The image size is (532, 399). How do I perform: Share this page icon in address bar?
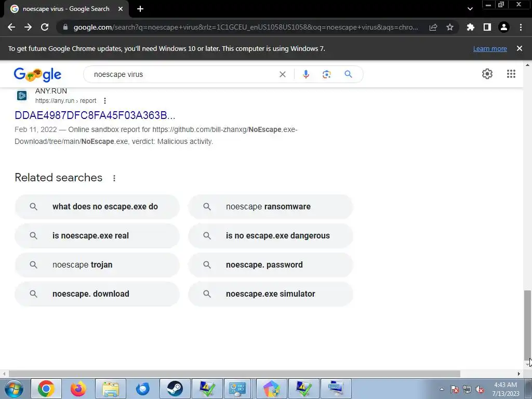[x=433, y=27]
